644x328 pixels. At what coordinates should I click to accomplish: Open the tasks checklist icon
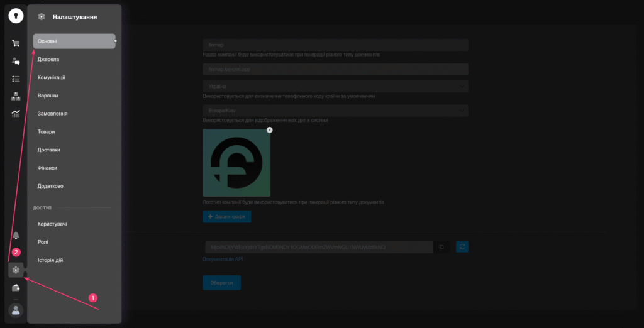point(16,79)
